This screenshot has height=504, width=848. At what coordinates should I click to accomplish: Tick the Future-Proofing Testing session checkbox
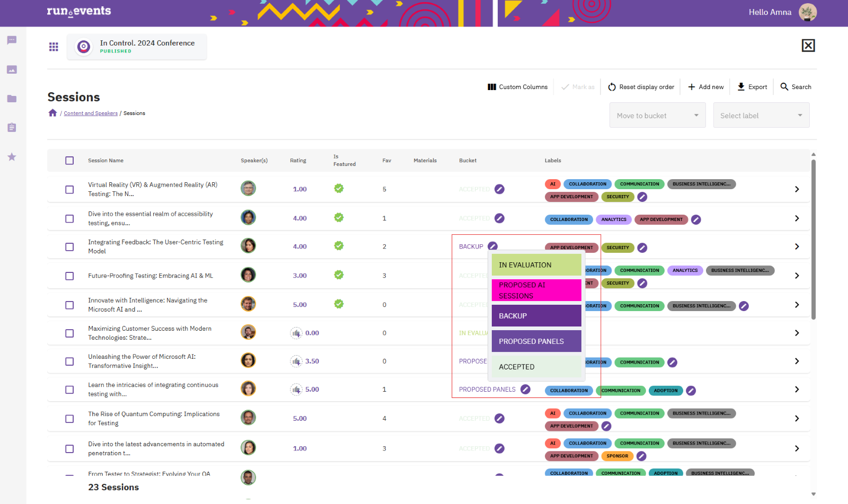click(69, 276)
